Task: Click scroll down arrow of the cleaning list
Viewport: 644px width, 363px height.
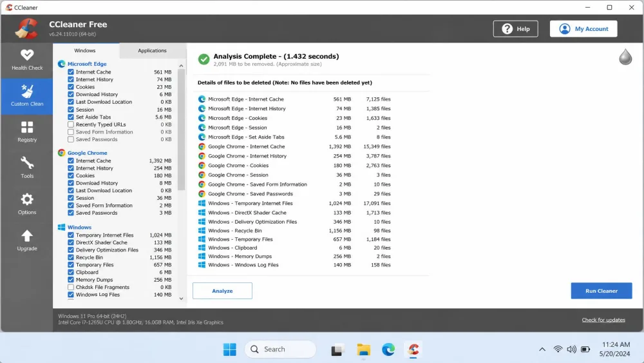Action: [181, 299]
